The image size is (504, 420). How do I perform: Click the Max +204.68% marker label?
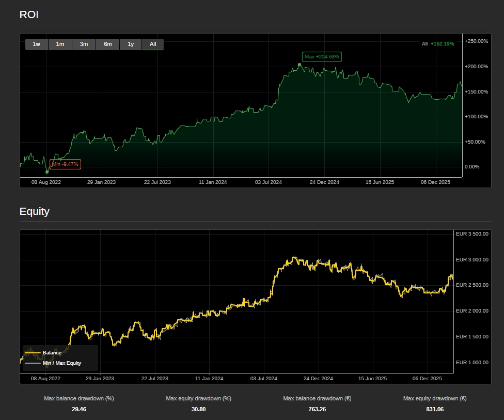(321, 57)
